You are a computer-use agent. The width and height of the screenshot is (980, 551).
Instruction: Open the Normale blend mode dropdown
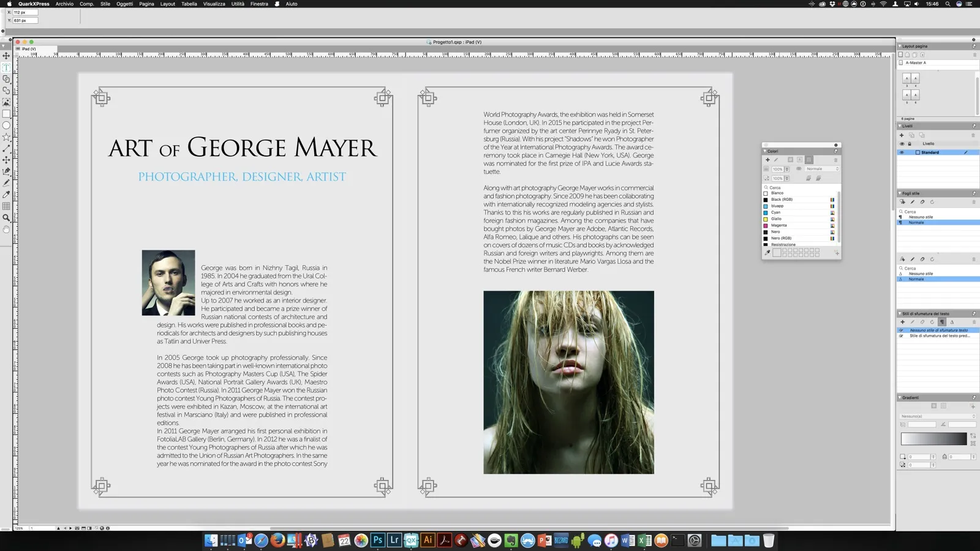[822, 169]
